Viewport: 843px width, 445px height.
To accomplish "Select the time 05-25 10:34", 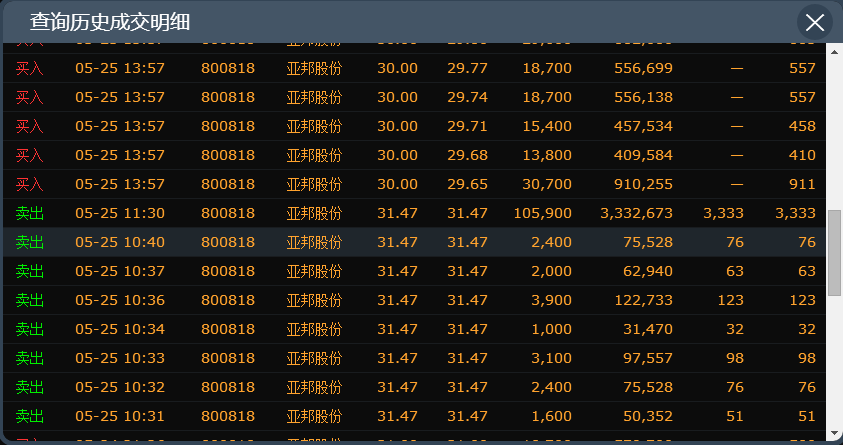I will pos(120,329).
